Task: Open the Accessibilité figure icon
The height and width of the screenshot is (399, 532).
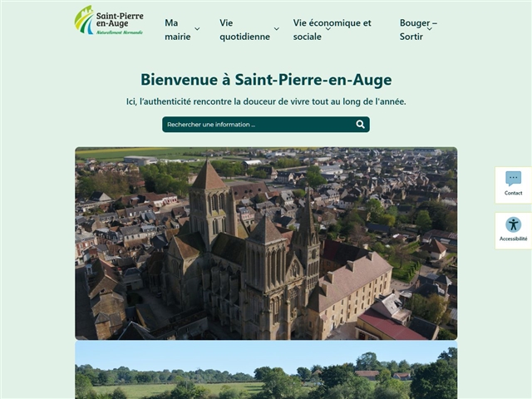Action: pyautogui.click(x=513, y=224)
